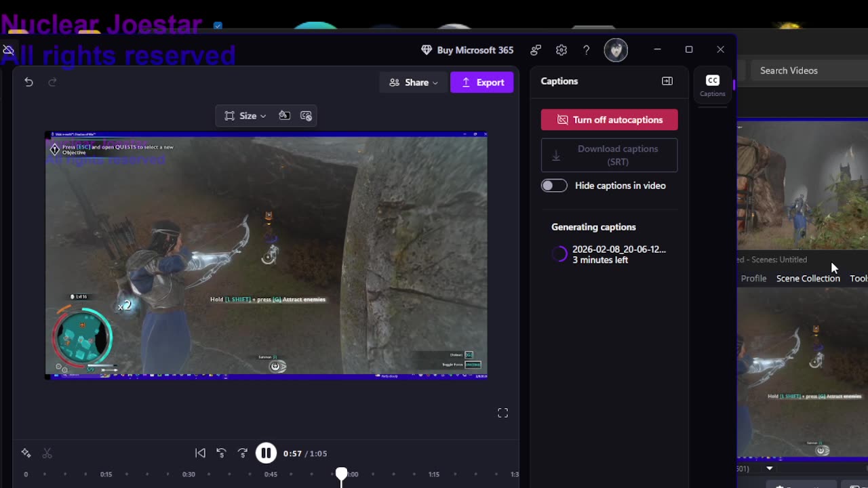The width and height of the screenshot is (868, 488).
Task: Skip to start of video
Action: 200,453
